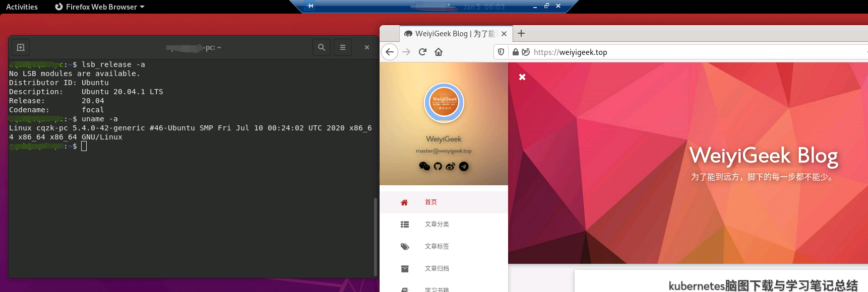The width and height of the screenshot is (868, 292).
Task: Click the address bar lock icon
Action: coord(515,52)
